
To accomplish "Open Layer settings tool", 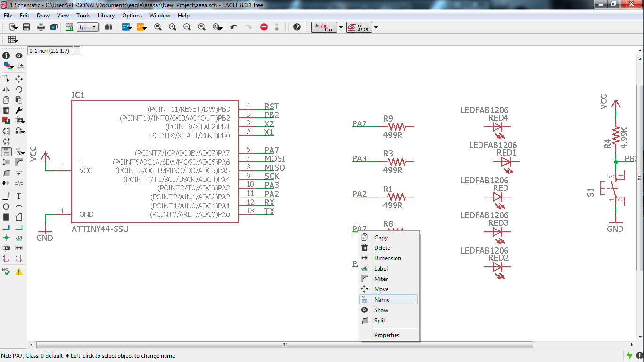I will point(8,66).
